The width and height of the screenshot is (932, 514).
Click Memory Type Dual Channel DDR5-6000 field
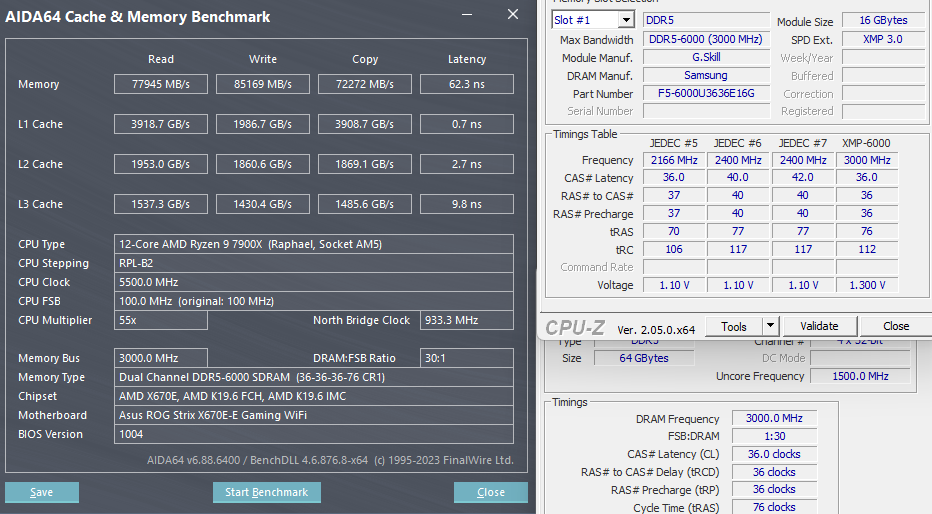pos(314,377)
